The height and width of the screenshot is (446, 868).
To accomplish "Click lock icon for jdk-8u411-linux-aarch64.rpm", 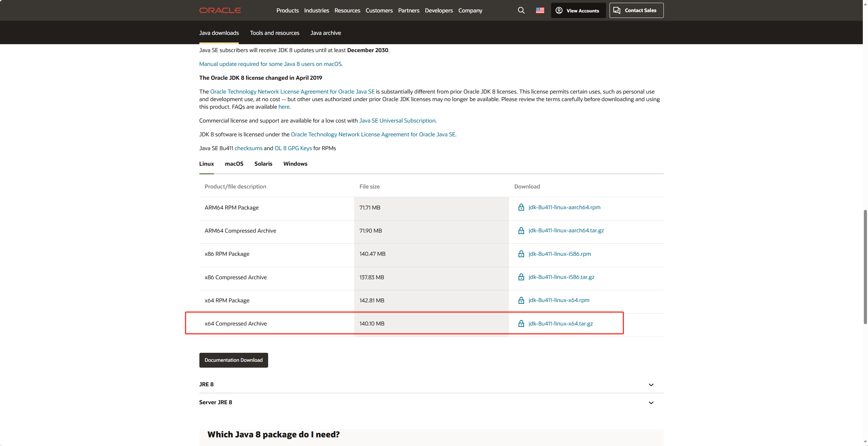I will pos(521,207).
